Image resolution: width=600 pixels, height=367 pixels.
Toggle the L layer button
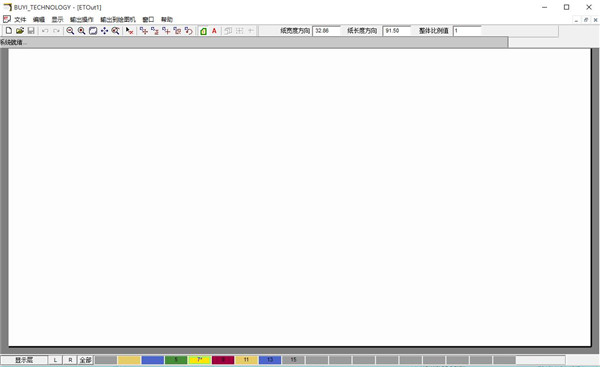[55, 360]
